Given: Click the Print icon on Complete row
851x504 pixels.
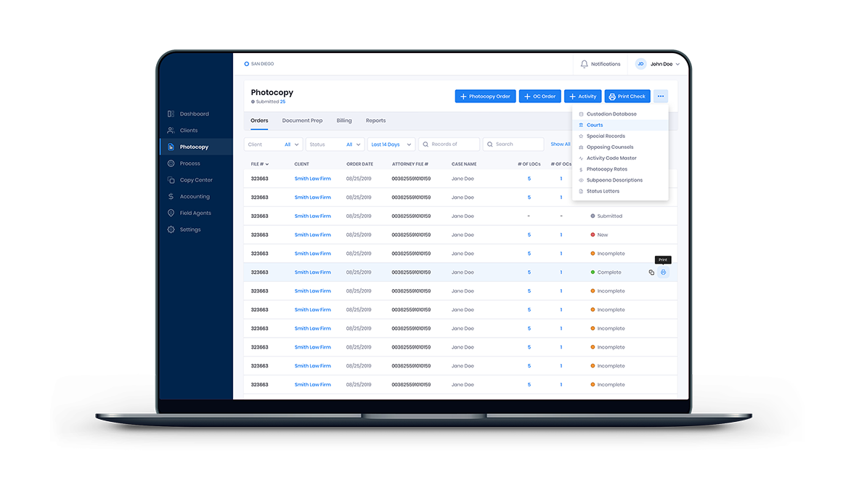Looking at the screenshot, I should coord(663,272).
